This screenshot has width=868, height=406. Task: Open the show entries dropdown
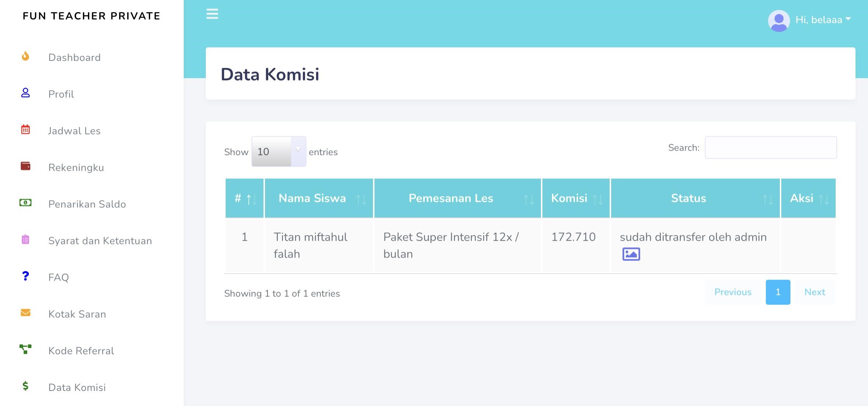(279, 152)
